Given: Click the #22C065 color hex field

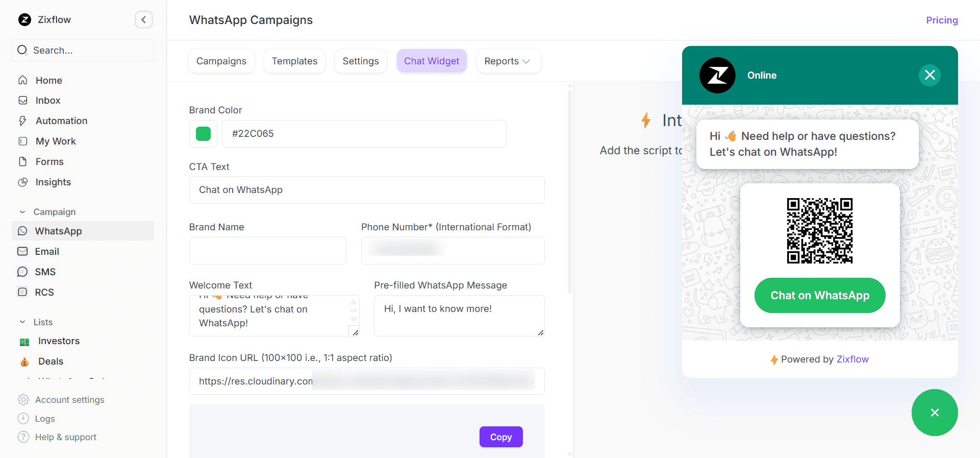Looking at the screenshot, I should pyautogui.click(x=364, y=134).
